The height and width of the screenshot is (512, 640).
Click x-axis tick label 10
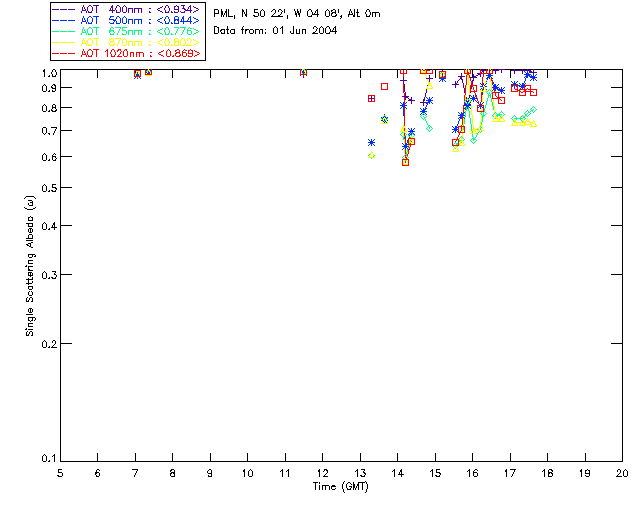pos(247,473)
